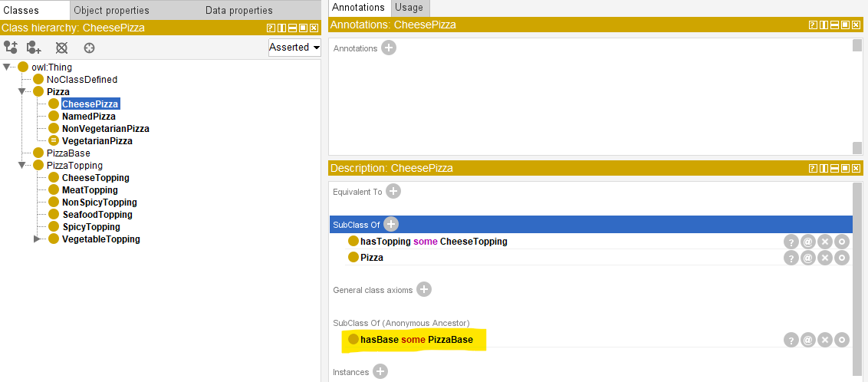
Task: Click the Add subclass icon in the hierarchy toolbar
Action: coord(11,47)
